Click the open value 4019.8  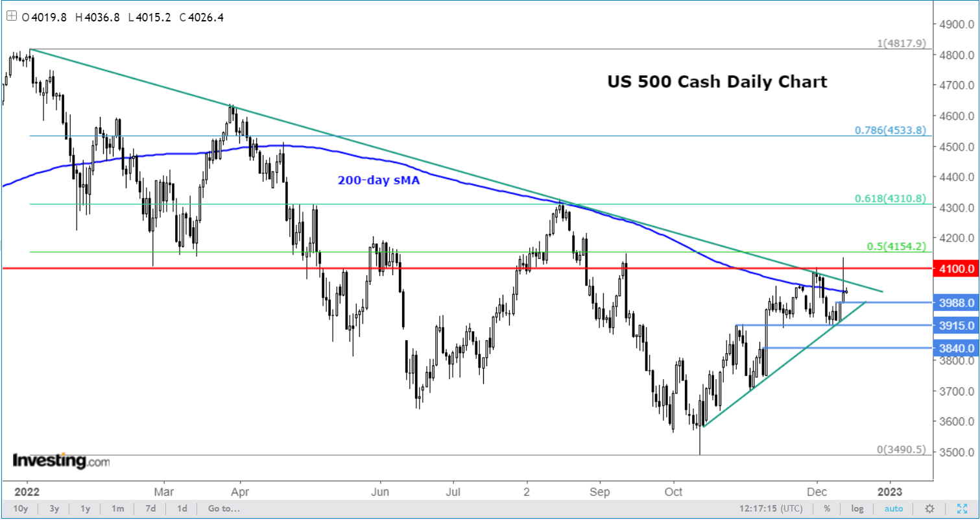[48, 18]
